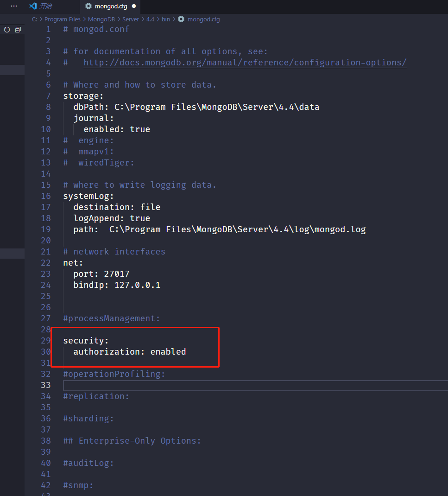Click line number 33 in the gutter

(45, 385)
